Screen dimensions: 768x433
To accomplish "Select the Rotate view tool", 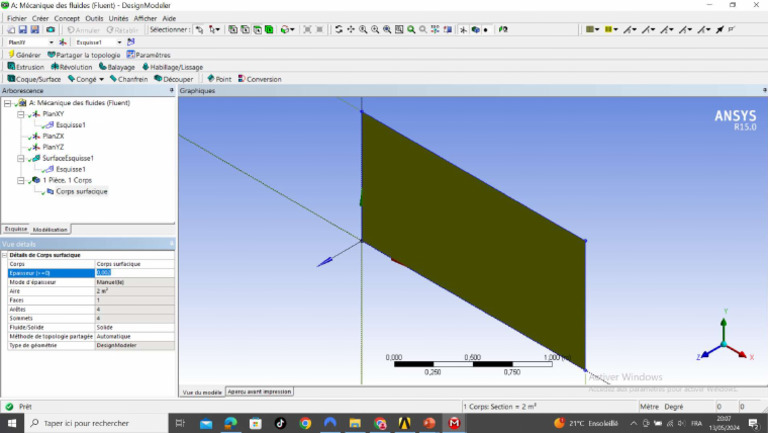I will [x=338, y=30].
